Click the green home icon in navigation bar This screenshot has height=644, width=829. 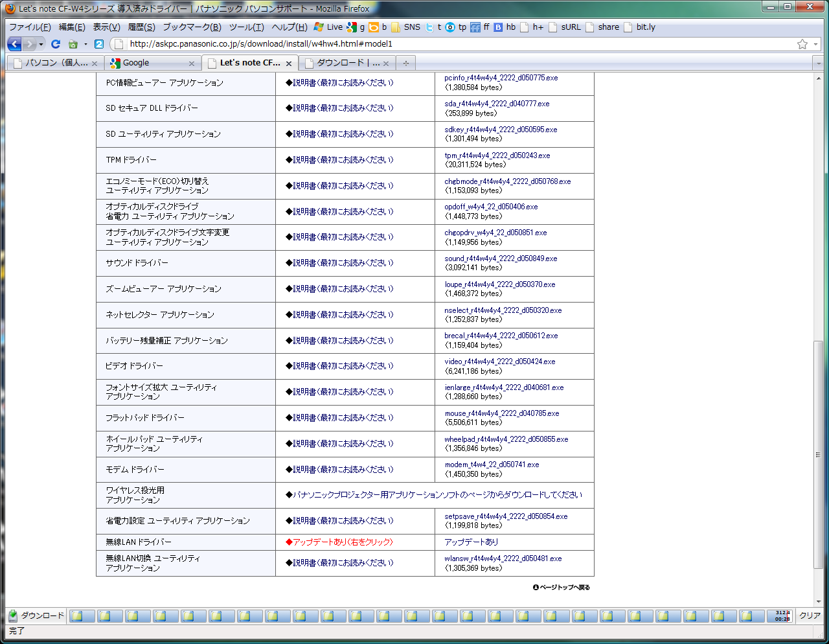73,44
